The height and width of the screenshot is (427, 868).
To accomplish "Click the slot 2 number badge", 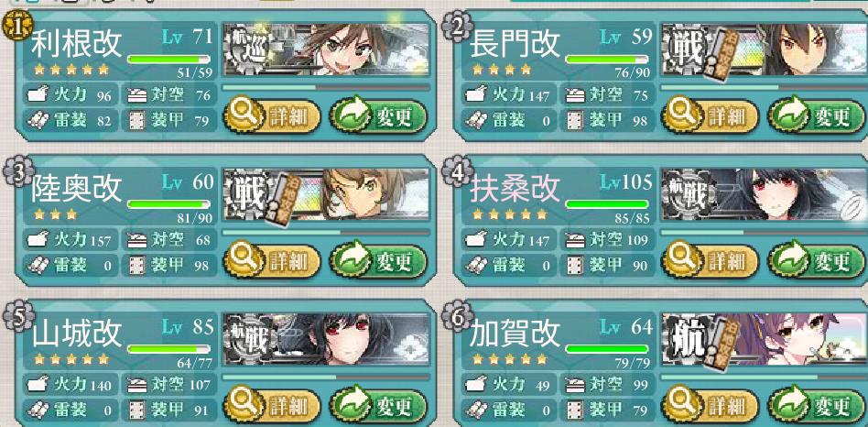I will (457, 27).
